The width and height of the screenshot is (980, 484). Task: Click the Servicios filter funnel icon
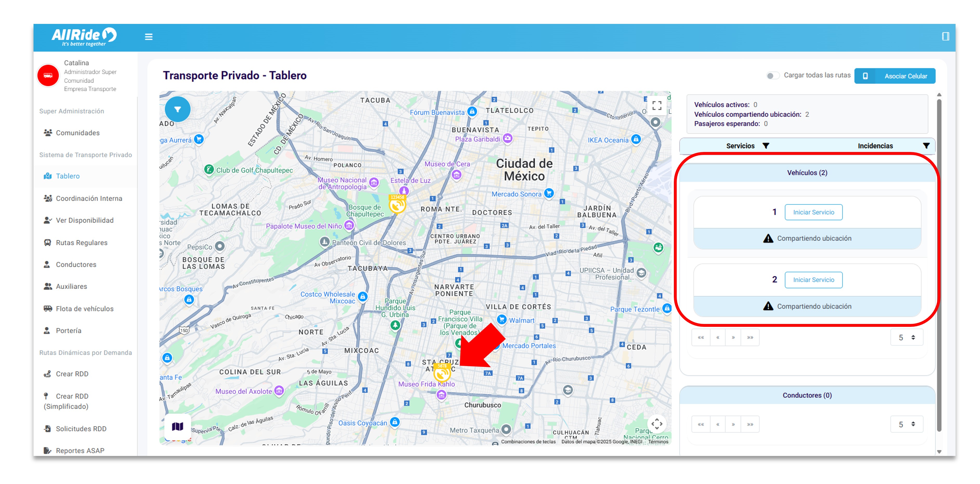(766, 146)
